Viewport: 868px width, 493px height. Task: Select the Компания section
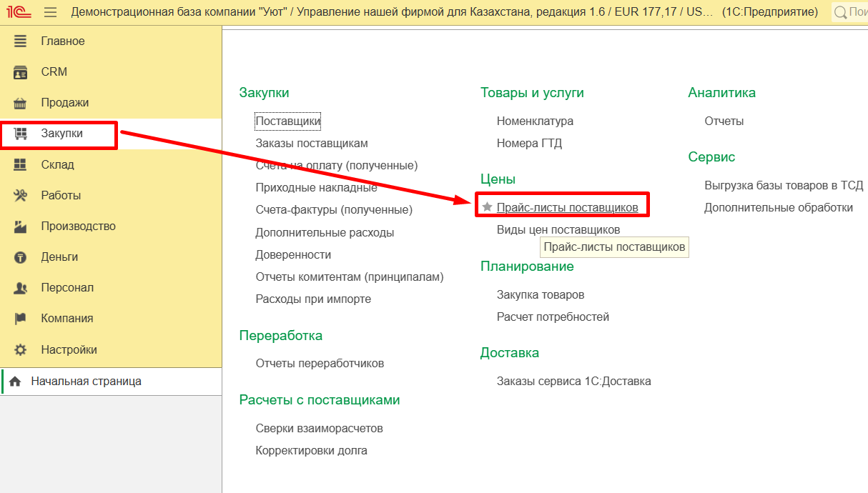[x=67, y=319]
